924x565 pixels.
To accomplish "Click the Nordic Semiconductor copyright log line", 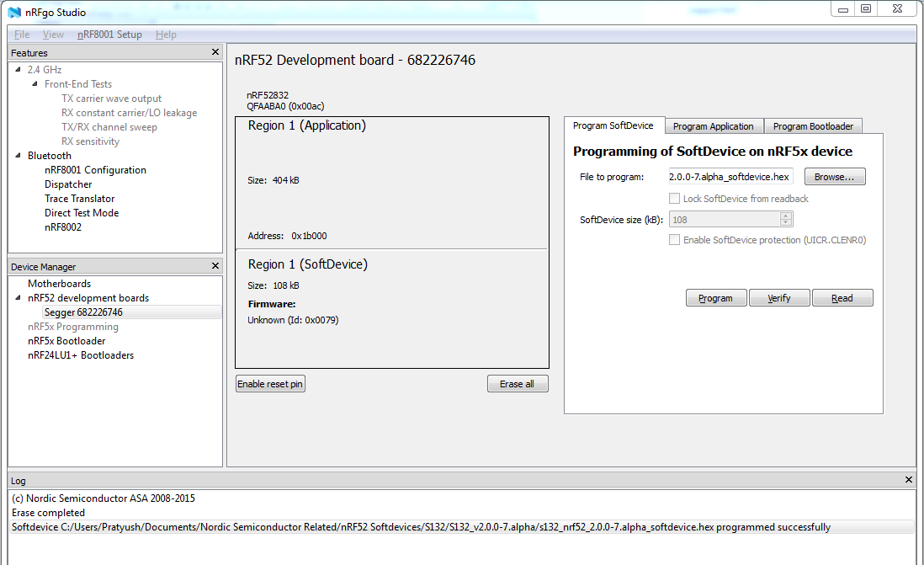I will point(104,498).
